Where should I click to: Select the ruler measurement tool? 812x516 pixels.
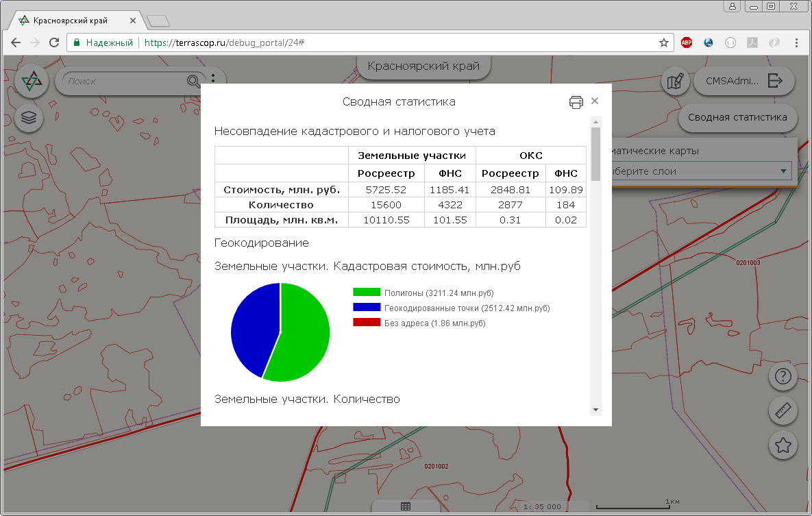pos(783,411)
